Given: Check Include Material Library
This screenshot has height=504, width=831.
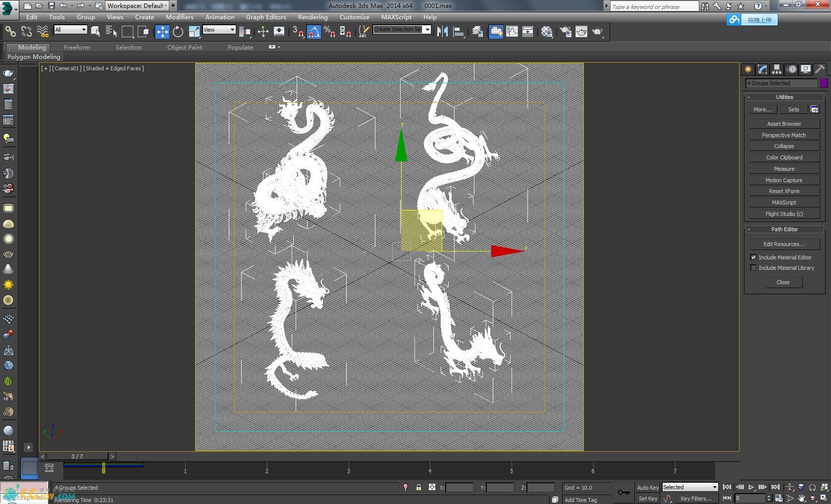Looking at the screenshot, I should [x=754, y=268].
